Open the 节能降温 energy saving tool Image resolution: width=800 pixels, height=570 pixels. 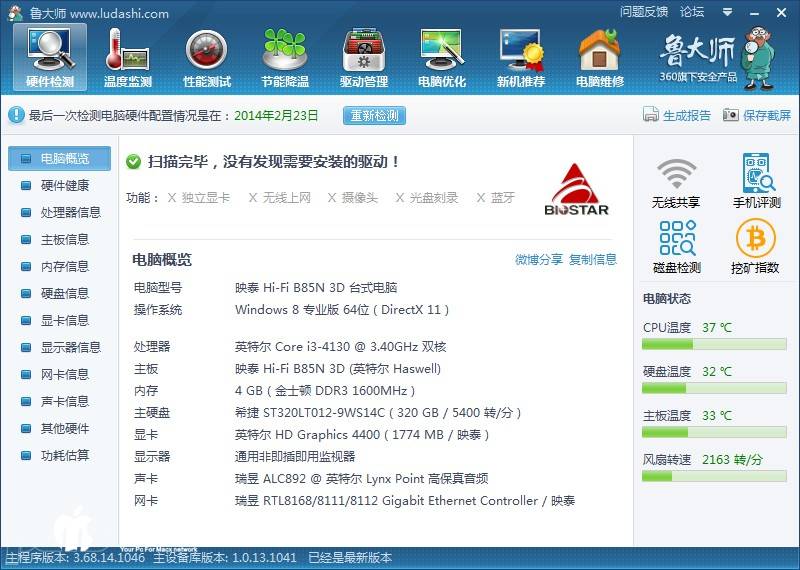[x=285, y=57]
